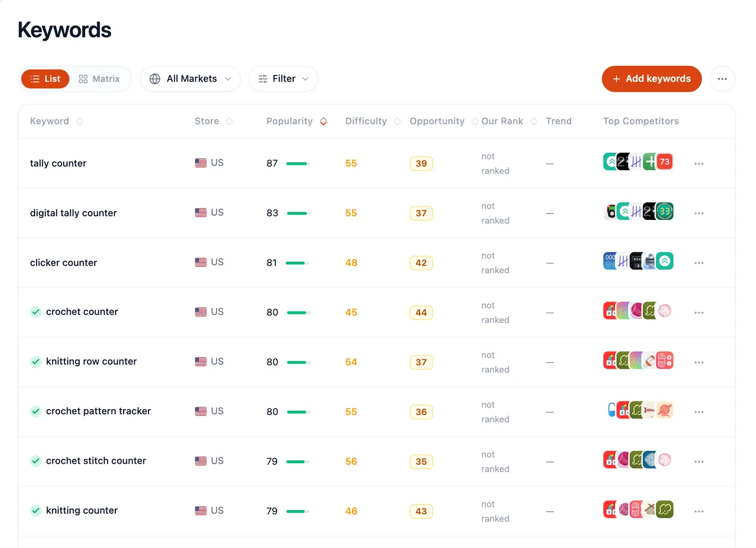Click the green 33 competitor icon for digital tally counter
The image size is (756, 548).
tap(665, 211)
